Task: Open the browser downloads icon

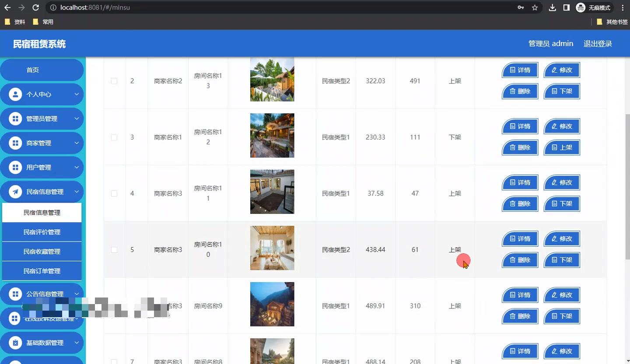Action: [552, 7]
